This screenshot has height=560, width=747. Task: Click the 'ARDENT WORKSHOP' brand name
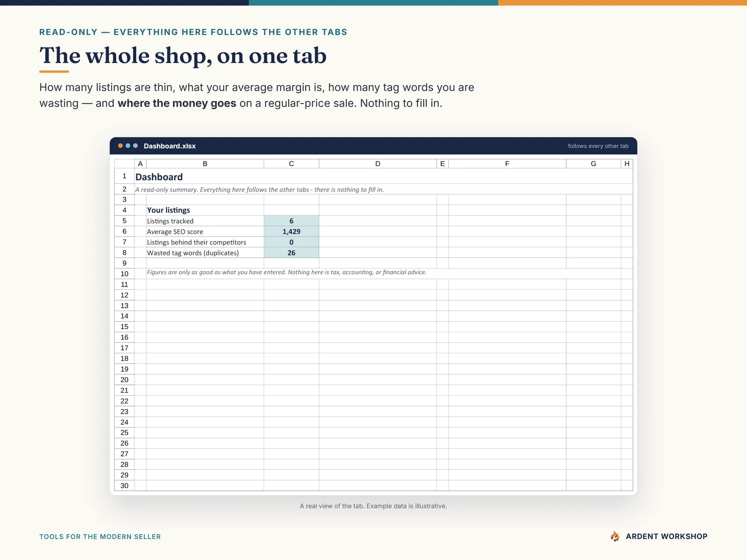click(x=667, y=536)
